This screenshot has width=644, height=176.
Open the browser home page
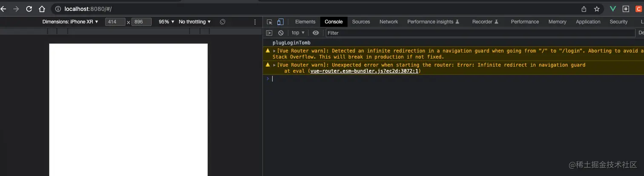coord(42,9)
